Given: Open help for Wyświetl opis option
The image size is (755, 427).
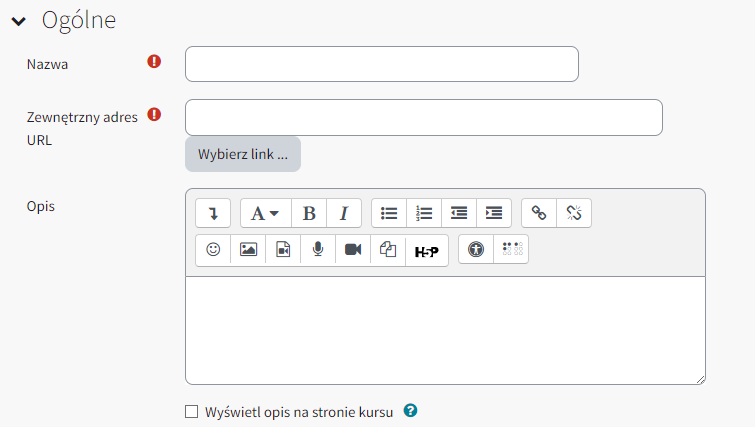Looking at the screenshot, I should point(410,411).
